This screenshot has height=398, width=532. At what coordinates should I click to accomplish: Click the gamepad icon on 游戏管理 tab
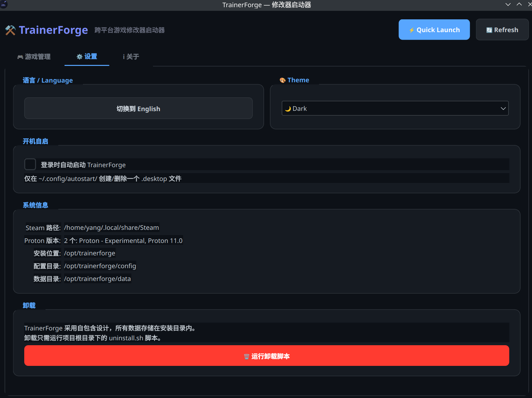coord(20,57)
